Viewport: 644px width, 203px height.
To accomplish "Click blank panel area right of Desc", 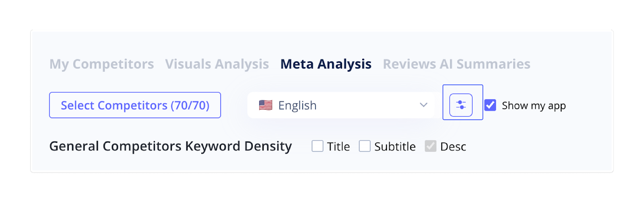I will coord(539,146).
